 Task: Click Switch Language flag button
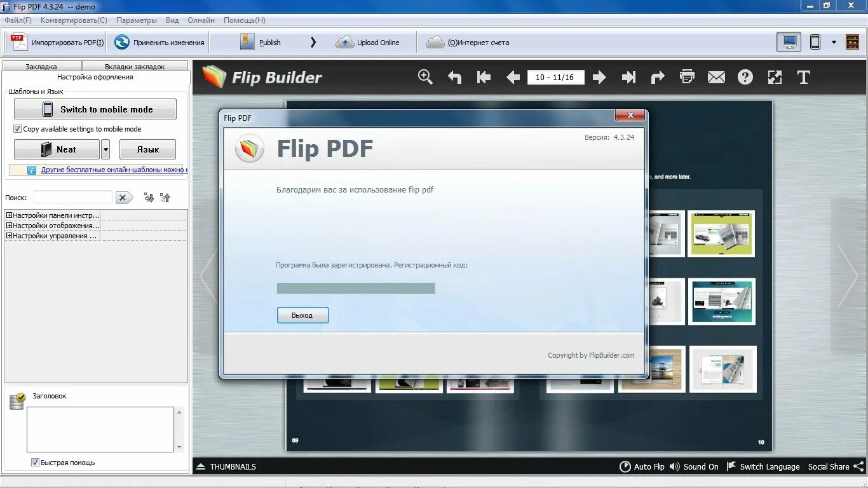click(x=763, y=466)
